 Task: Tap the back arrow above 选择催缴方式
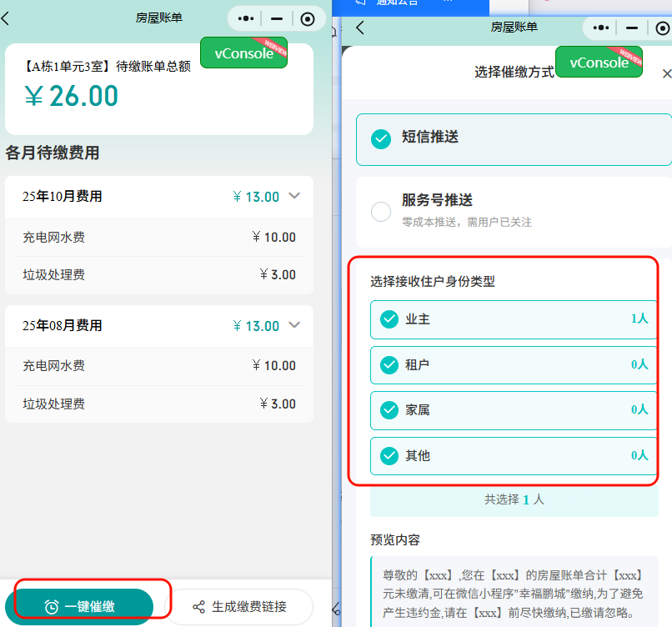(360, 28)
